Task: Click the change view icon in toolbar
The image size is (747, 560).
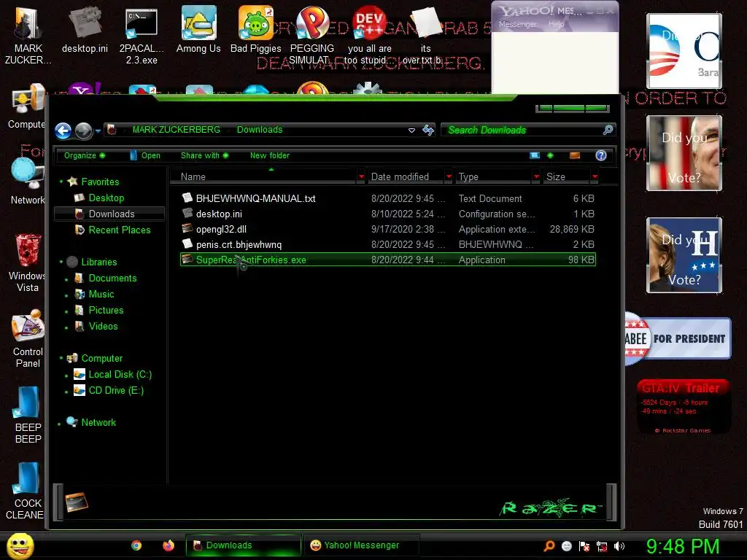Action: (535, 156)
